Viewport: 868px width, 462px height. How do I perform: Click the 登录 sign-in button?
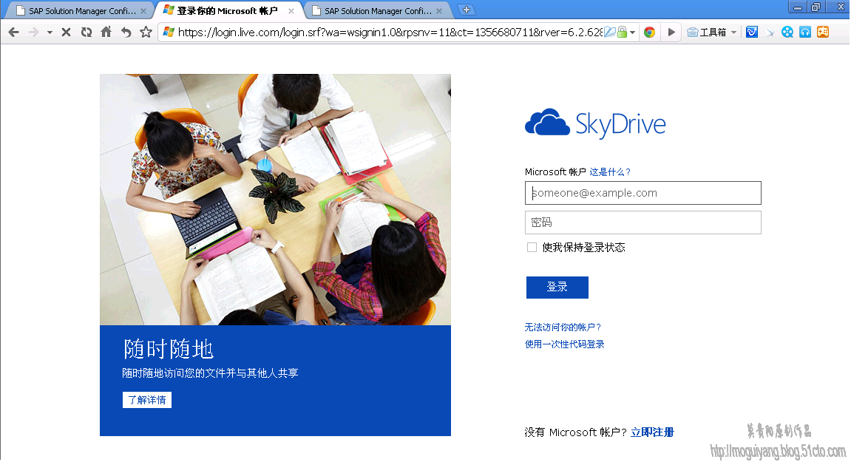557,287
